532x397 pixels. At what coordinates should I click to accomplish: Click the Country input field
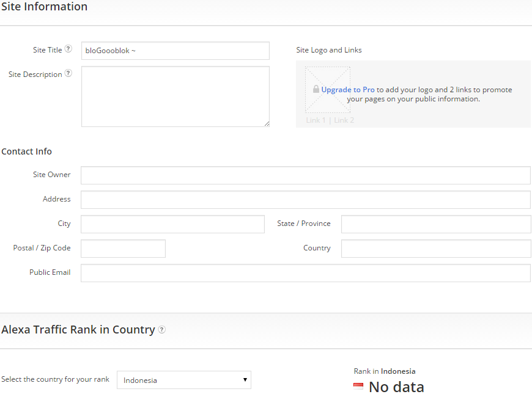tap(436, 249)
